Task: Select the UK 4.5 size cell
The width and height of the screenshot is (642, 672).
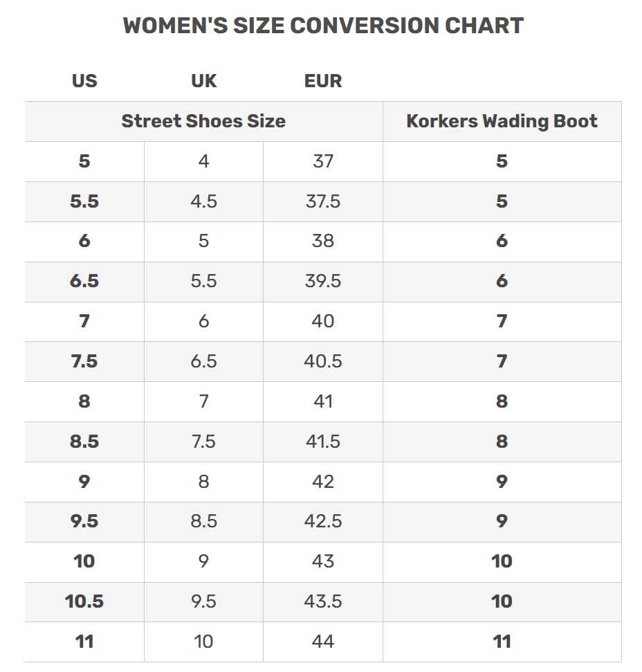Action: click(203, 201)
